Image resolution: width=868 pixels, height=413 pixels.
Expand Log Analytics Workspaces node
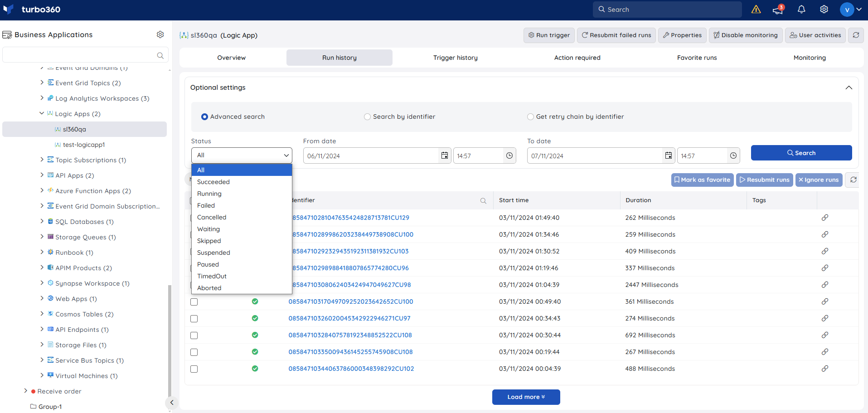tap(42, 98)
